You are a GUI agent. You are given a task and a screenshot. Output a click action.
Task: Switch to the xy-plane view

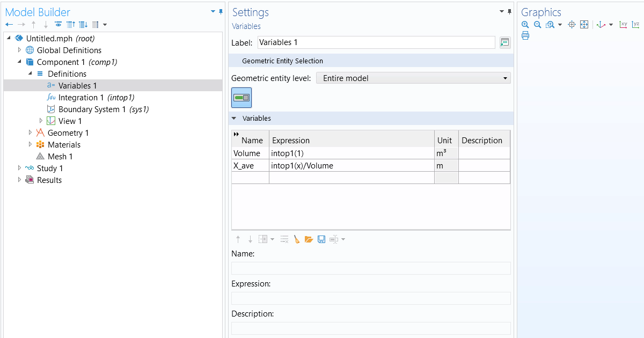(x=623, y=25)
